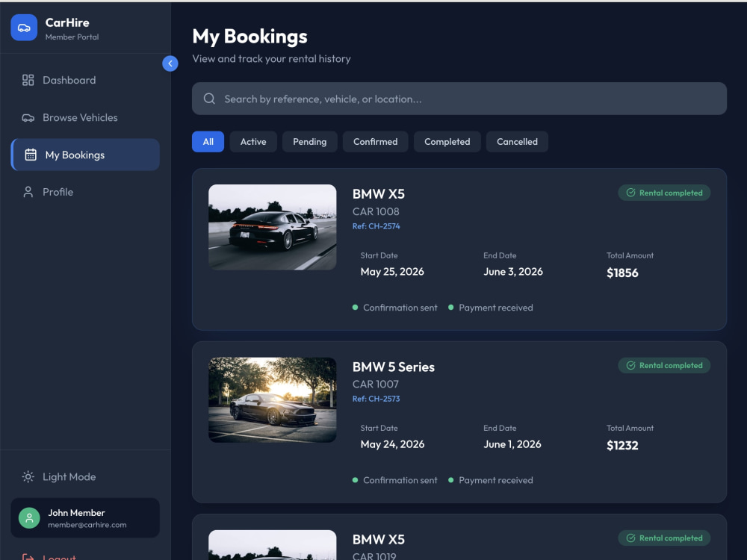The height and width of the screenshot is (560, 747).
Task: Open the BMW 5 Series car photo
Action: [273, 400]
